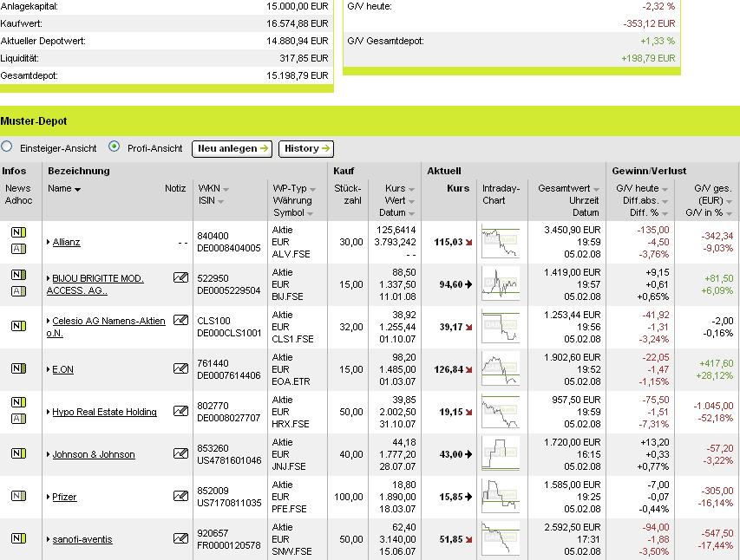The height and width of the screenshot is (560, 740).
Task: Click the Allianz price 115,03
Action: pyautogui.click(x=449, y=242)
